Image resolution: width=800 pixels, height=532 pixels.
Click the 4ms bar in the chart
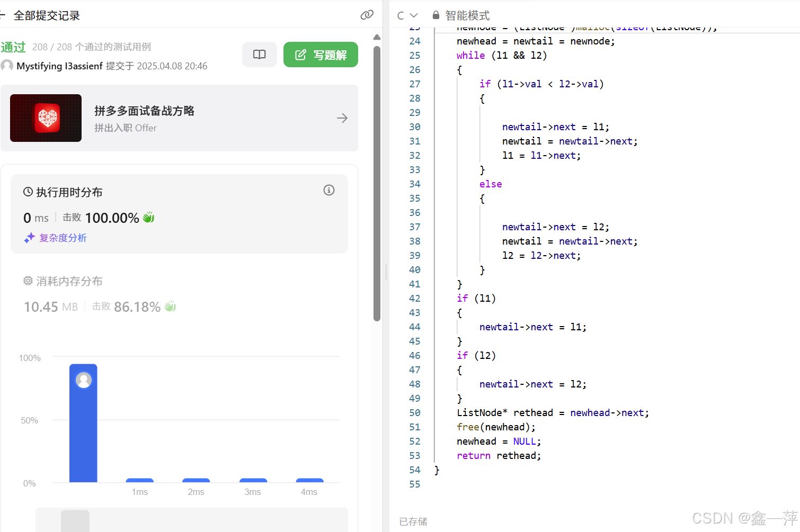pos(309,480)
